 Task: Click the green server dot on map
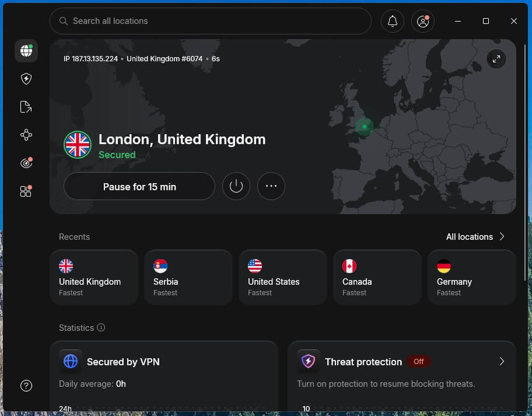(x=365, y=127)
